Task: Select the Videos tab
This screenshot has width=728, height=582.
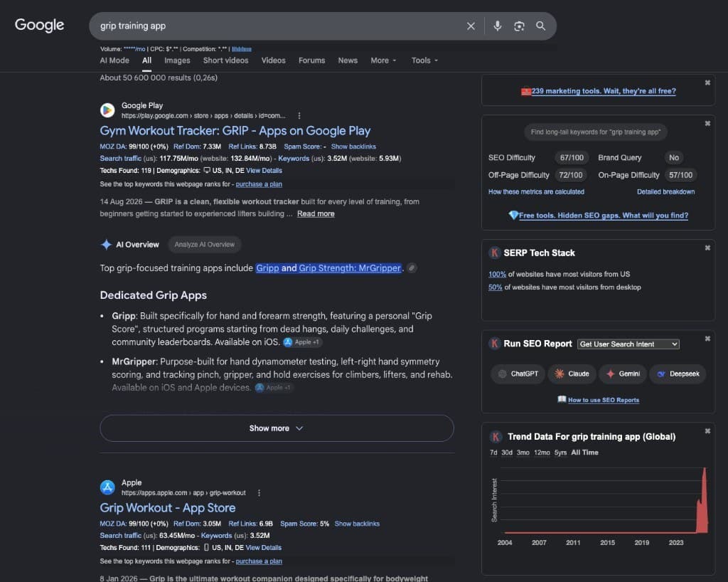Action: pyautogui.click(x=274, y=60)
